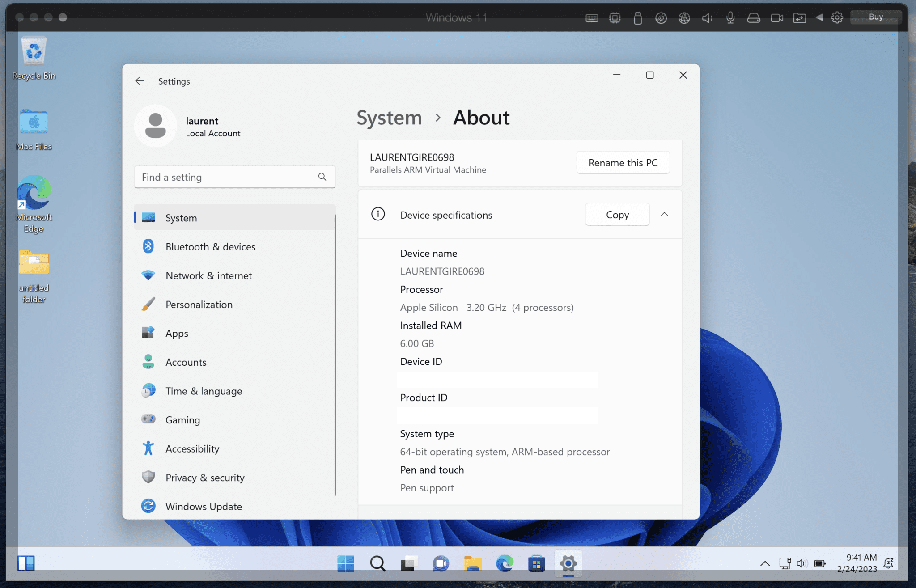916x588 pixels.
Task: Select Bluetooth & devices in the sidebar
Action: tap(210, 246)
